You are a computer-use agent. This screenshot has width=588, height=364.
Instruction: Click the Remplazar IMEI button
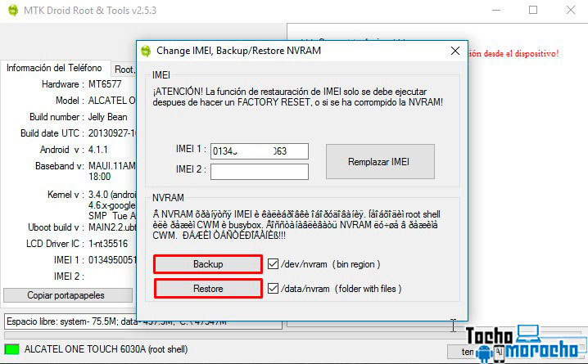(x=380, y=161)
